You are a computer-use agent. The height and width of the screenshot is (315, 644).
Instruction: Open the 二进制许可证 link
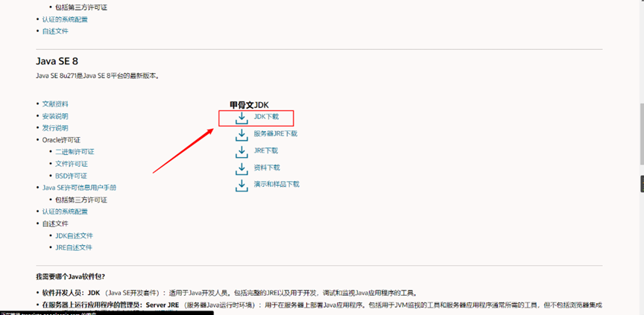point(75,152)
